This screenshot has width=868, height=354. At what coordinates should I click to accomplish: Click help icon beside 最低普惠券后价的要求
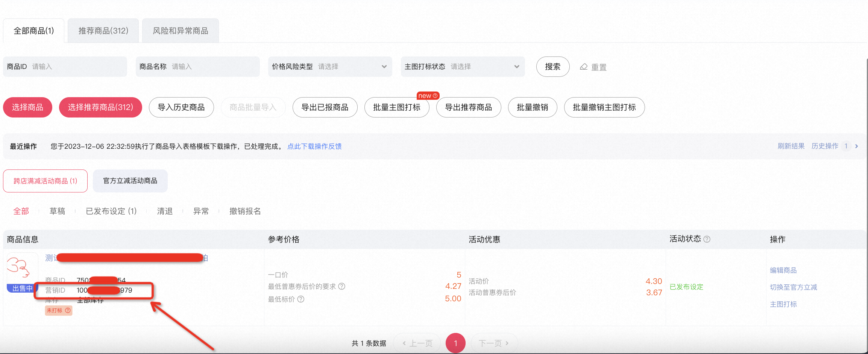click(341, 287)
